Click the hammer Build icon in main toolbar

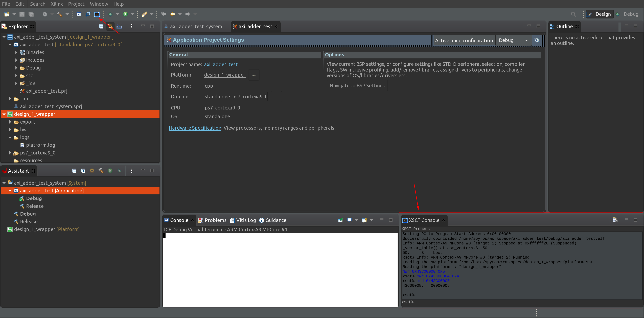tap(59, 14)
